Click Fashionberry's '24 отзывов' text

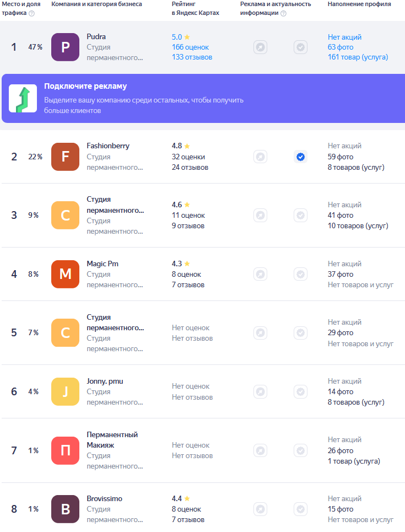[190, 167]
